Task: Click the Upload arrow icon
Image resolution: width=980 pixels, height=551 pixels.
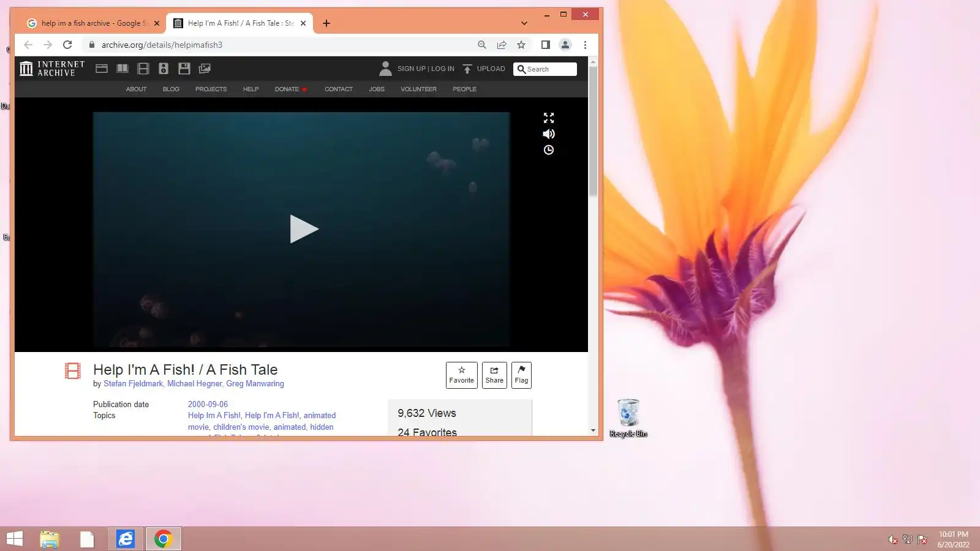Action: click(x=467, y=69)
